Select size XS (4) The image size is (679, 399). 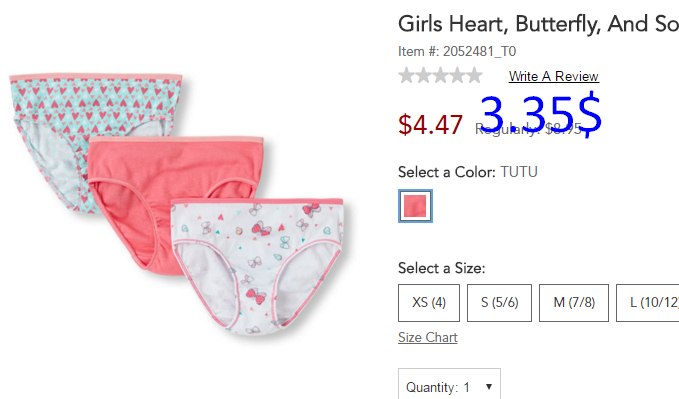[429, 303]
